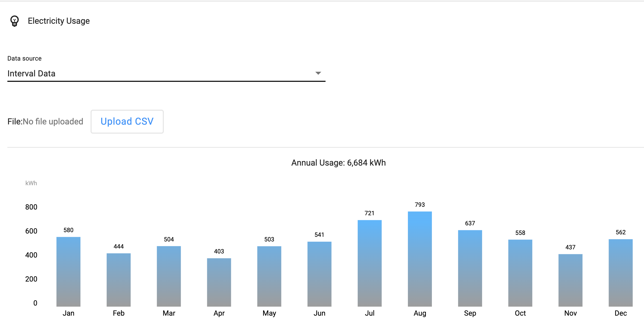The image size is (644, 329).
Task: Click the March usage bar
Action: pos(169,276)
